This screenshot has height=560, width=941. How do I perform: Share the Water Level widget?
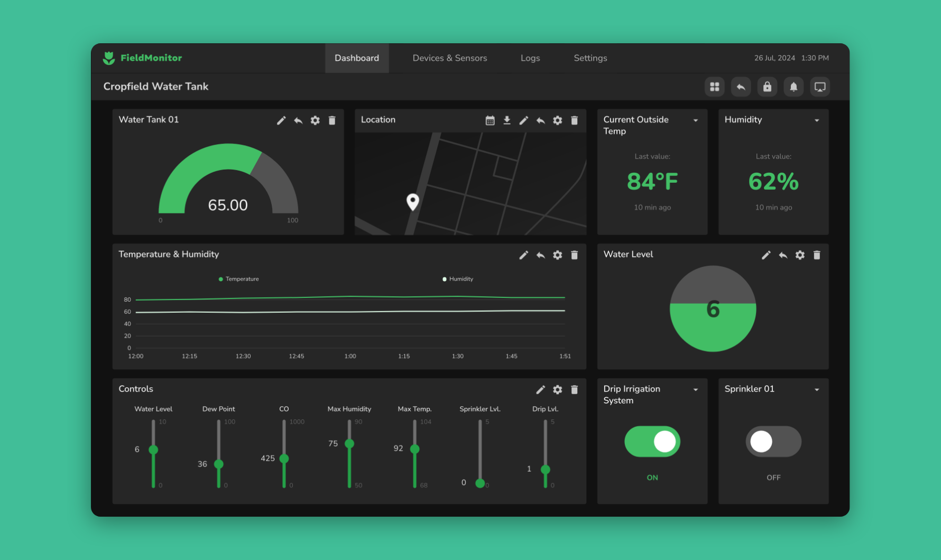tap(783, 255)
